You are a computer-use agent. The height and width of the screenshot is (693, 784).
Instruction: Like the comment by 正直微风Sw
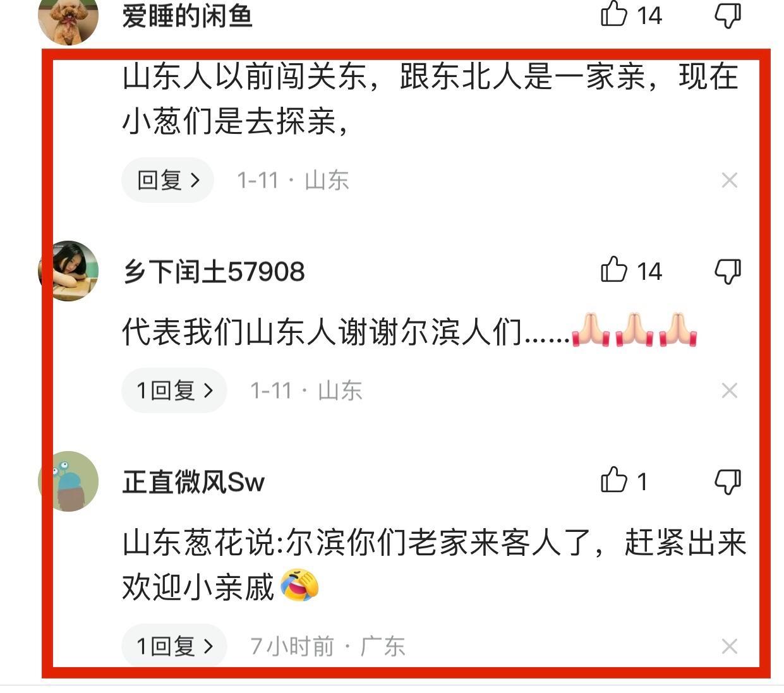(624, 481)
